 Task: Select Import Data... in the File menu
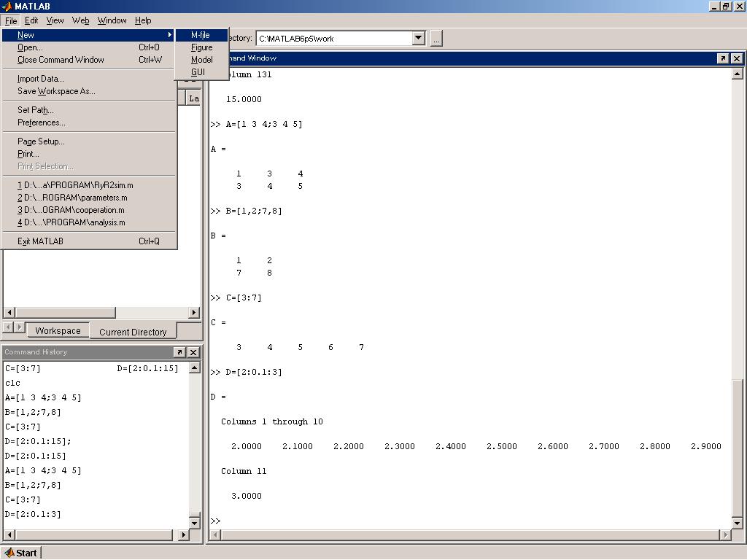(x=88, y=79)
